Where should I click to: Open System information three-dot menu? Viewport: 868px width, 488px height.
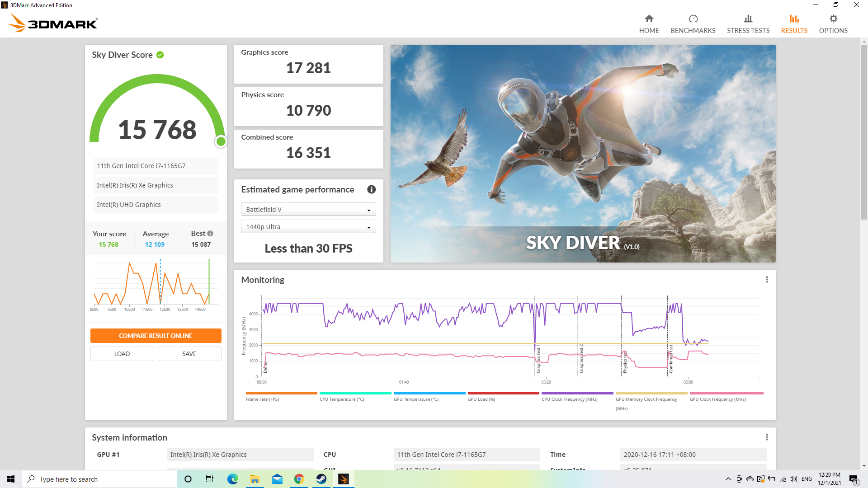tap(767, 437)
